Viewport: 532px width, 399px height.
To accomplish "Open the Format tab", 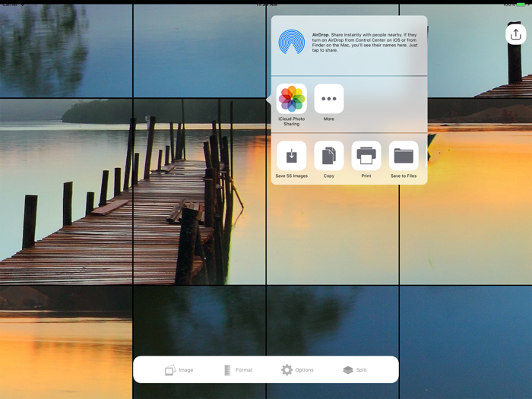I will coord(238,370).
